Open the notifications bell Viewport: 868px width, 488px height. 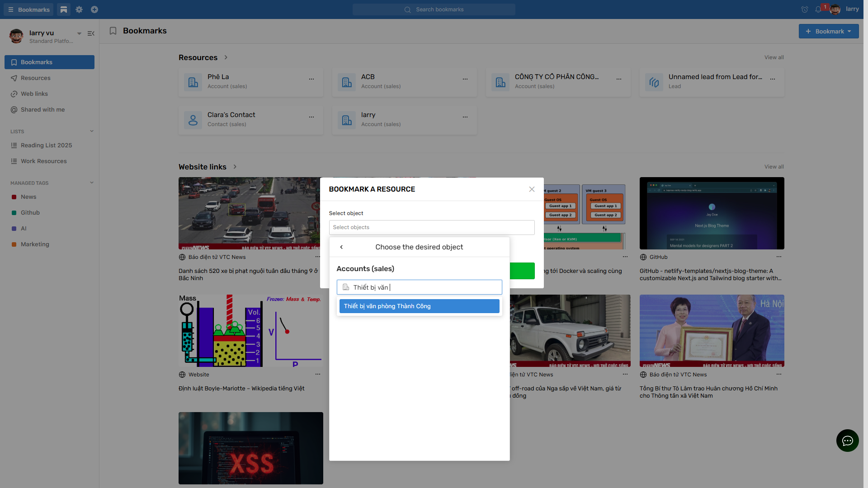coord(818,9)
